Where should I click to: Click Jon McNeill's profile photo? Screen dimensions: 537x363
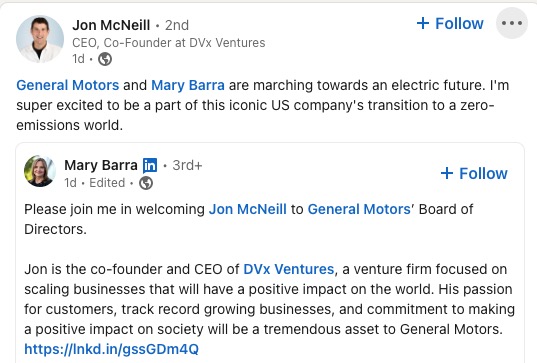[x=40, y=39]
